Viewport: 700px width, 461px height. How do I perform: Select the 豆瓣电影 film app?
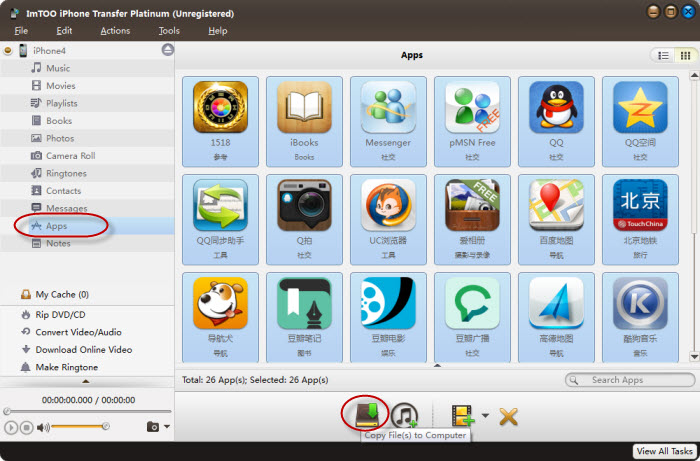(x=388, y=317)
